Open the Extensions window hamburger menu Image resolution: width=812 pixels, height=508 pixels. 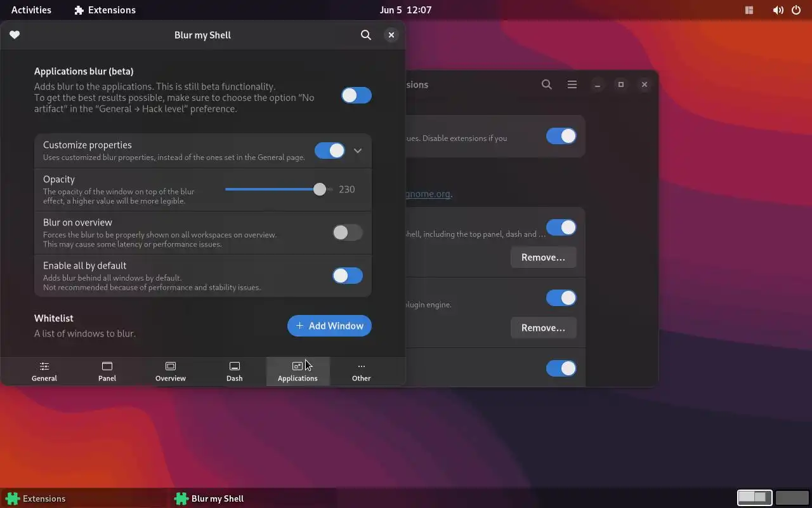pyautogui.click(x=572, y=84)
